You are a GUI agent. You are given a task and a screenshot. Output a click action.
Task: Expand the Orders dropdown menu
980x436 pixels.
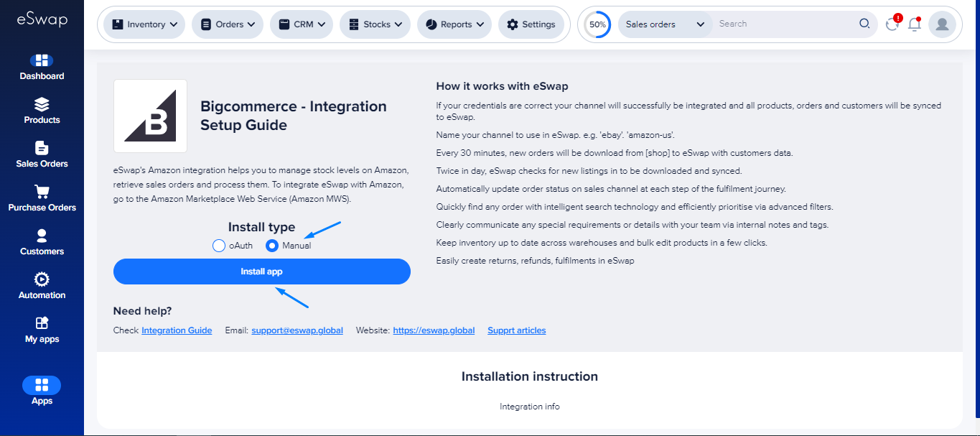click(227, 24)
